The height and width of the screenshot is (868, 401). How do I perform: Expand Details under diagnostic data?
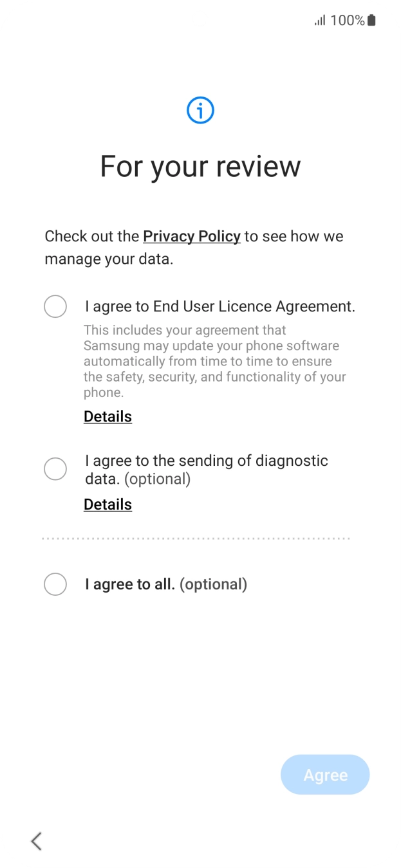(x=107, y=504)
